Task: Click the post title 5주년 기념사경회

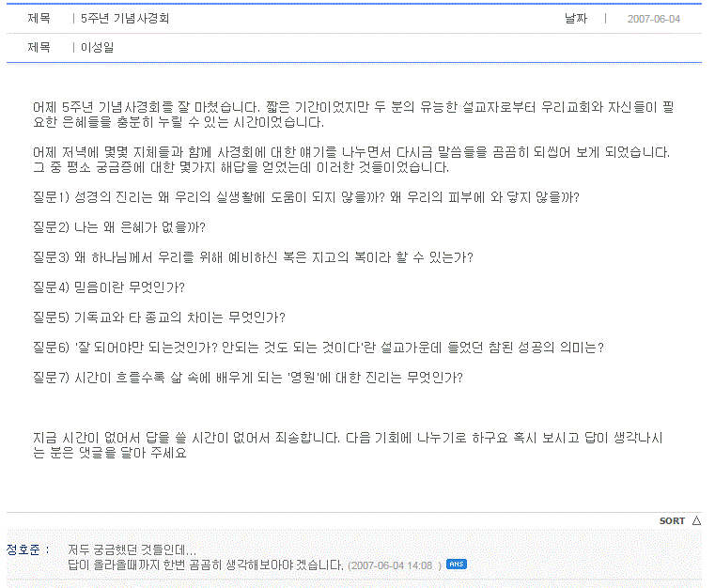Action: point(125,18)
